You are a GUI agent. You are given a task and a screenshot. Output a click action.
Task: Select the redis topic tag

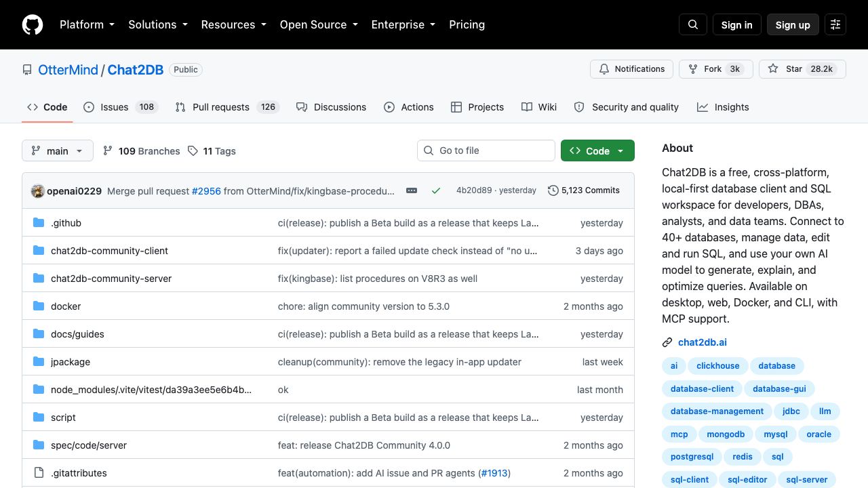[743, 457]
